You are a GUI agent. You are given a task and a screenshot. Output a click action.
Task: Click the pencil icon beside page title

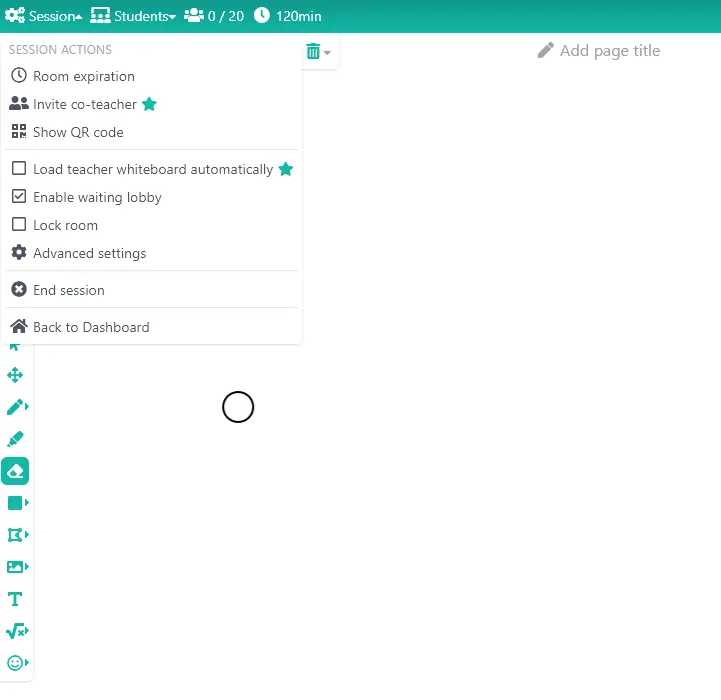coord(545,50)
